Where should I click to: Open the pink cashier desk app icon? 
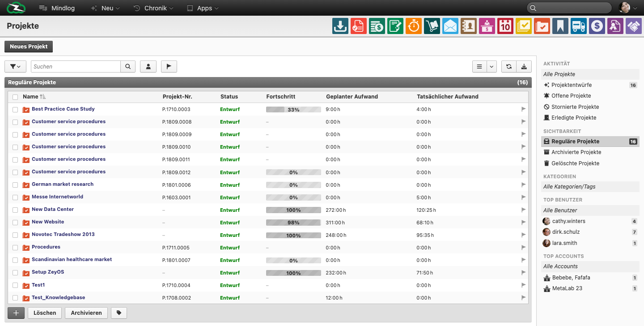point(487,26)
